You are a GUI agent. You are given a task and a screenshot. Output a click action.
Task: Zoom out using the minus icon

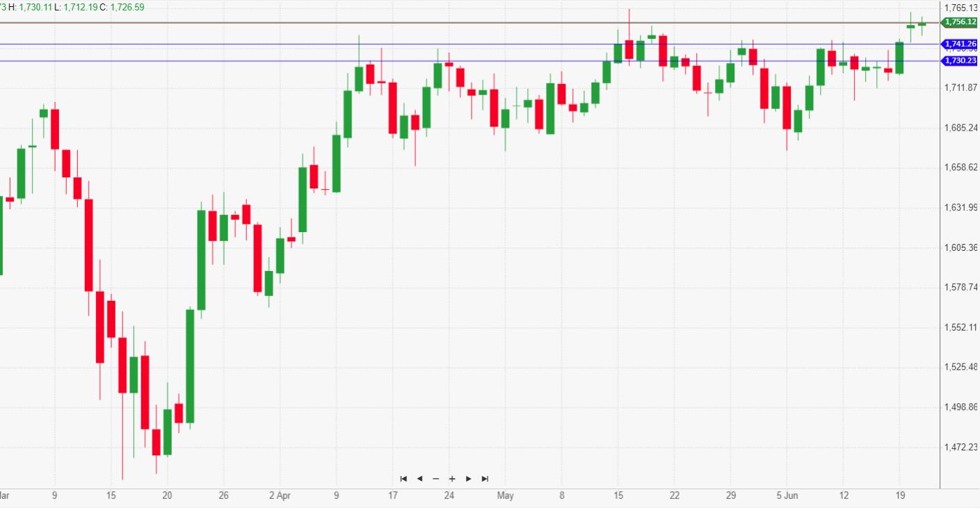436,479
